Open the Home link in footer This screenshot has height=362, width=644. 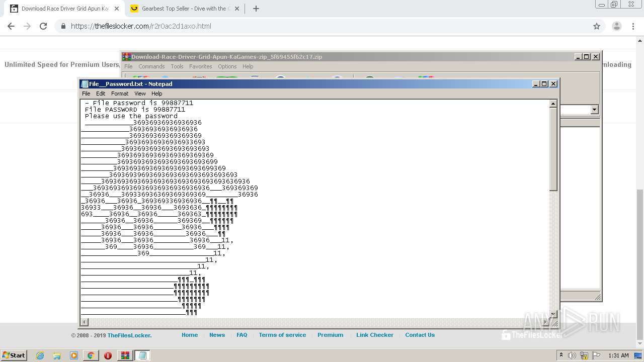(190, 335)
